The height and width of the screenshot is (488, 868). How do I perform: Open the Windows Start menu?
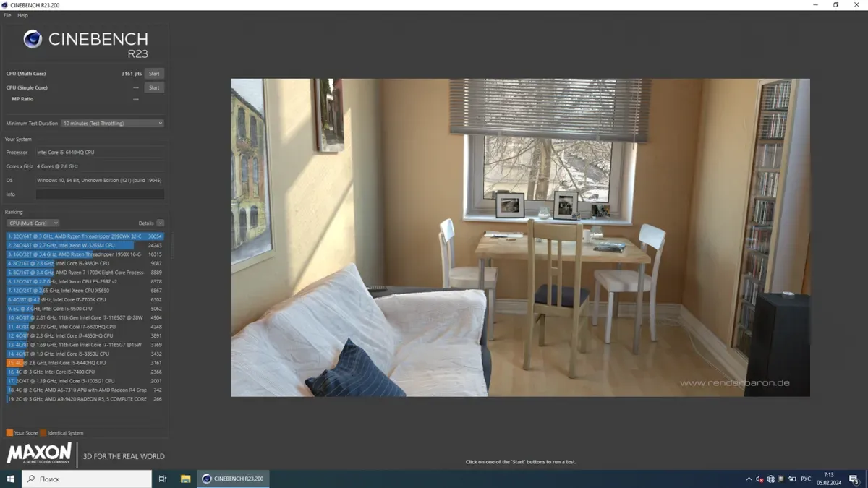pos(11,479)
